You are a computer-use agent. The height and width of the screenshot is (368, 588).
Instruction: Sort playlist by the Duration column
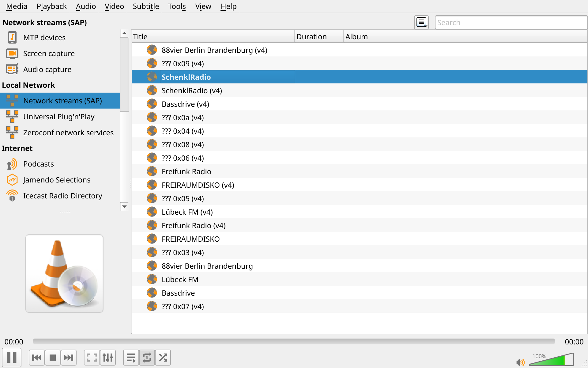point(319,36)
